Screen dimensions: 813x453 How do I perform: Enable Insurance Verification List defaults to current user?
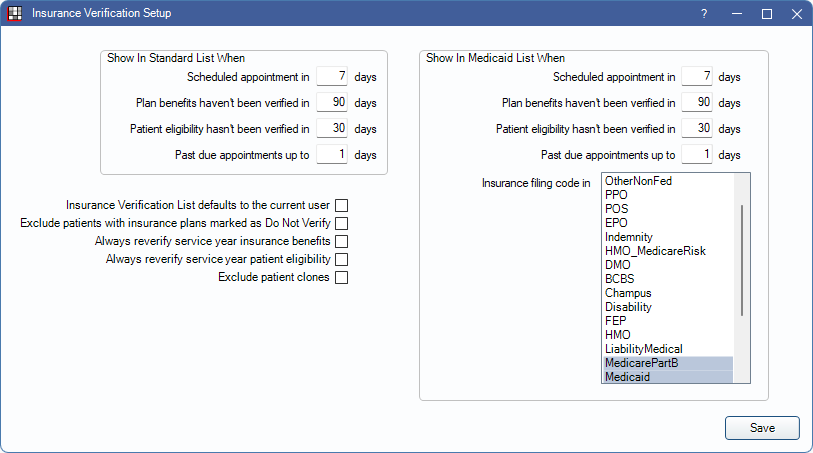click(x=342, y=205)
